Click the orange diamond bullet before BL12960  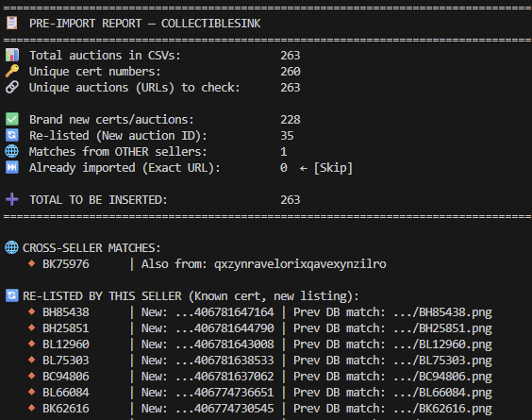(x=32, y=344)
